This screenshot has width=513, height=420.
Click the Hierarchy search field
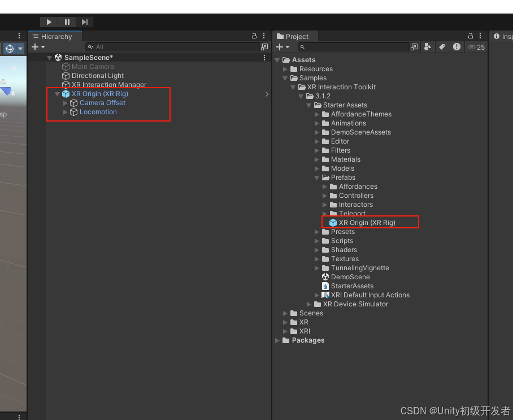point(172,47)
